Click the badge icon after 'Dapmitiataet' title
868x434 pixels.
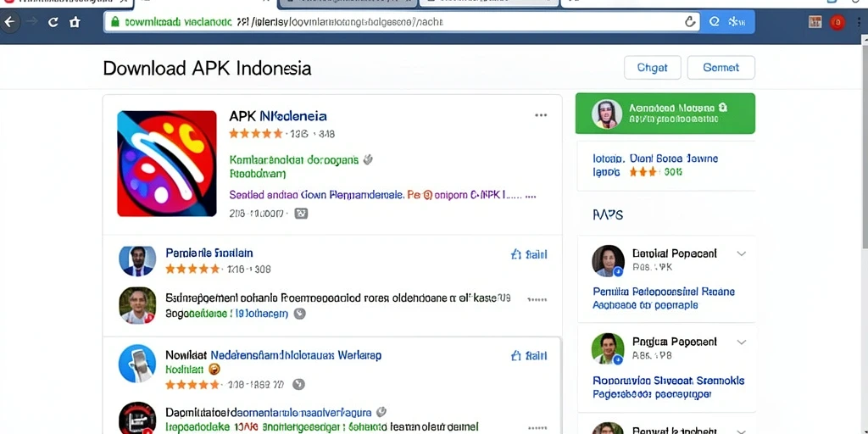click(381, 412)
